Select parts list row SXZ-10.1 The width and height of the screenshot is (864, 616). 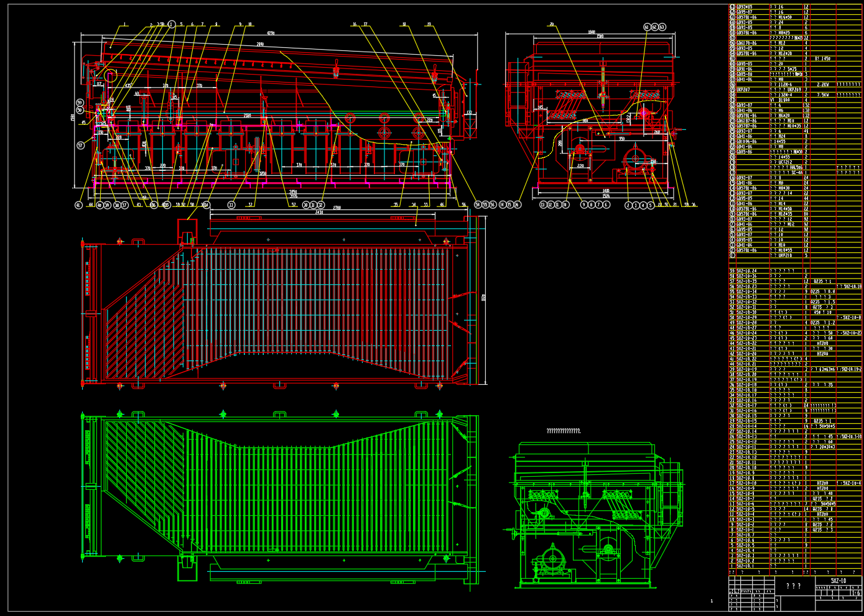pyautogui.click(x=745, y=566)
